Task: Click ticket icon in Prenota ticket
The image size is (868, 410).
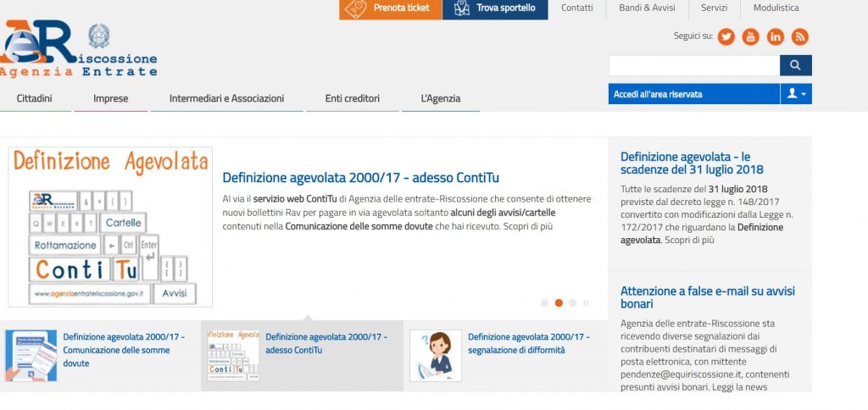Action: click(355, 8)
